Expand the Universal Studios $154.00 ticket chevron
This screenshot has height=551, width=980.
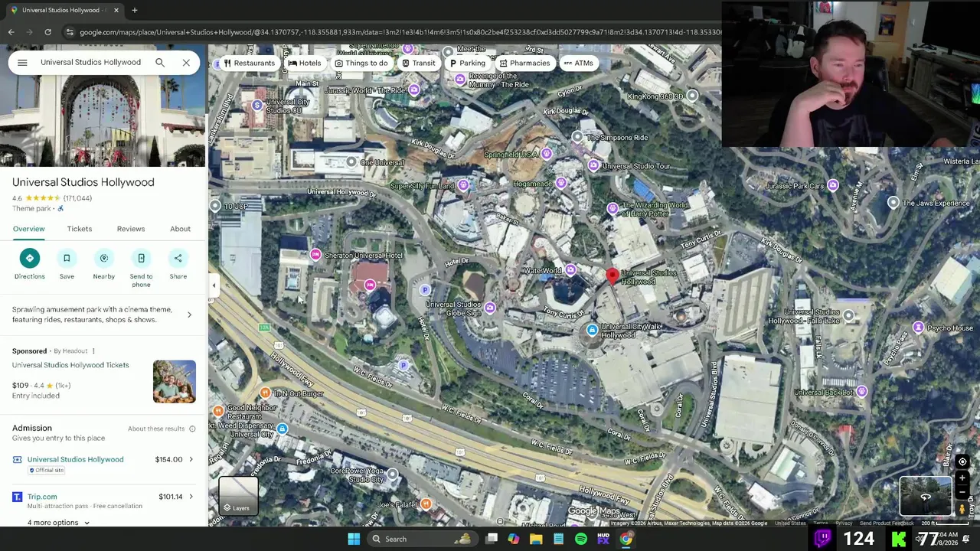click(191, 460)
